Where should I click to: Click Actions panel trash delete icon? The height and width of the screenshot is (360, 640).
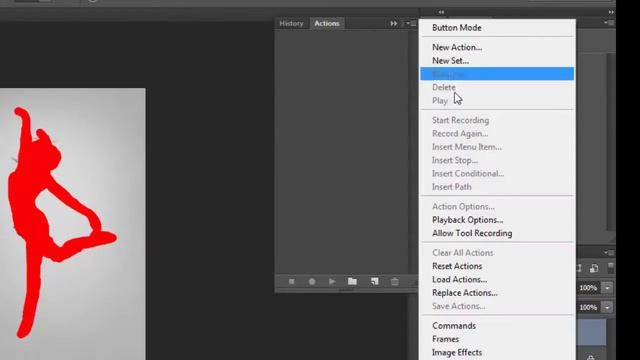(395, 282)
